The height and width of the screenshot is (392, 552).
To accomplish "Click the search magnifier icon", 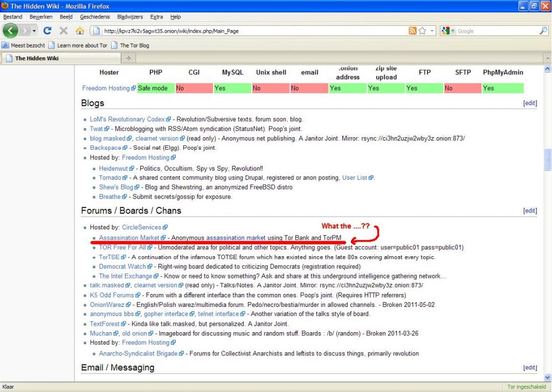I will pyautogui.click(x=543, y=31).
